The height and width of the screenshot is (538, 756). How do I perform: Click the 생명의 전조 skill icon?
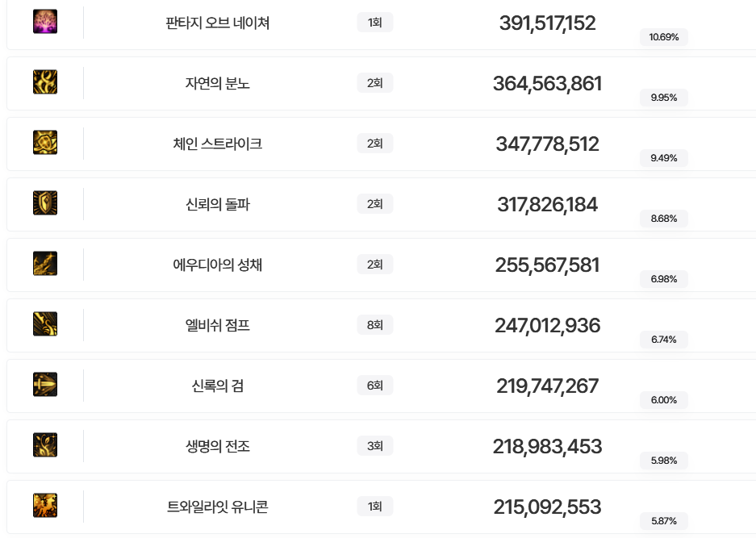point(45,445)
